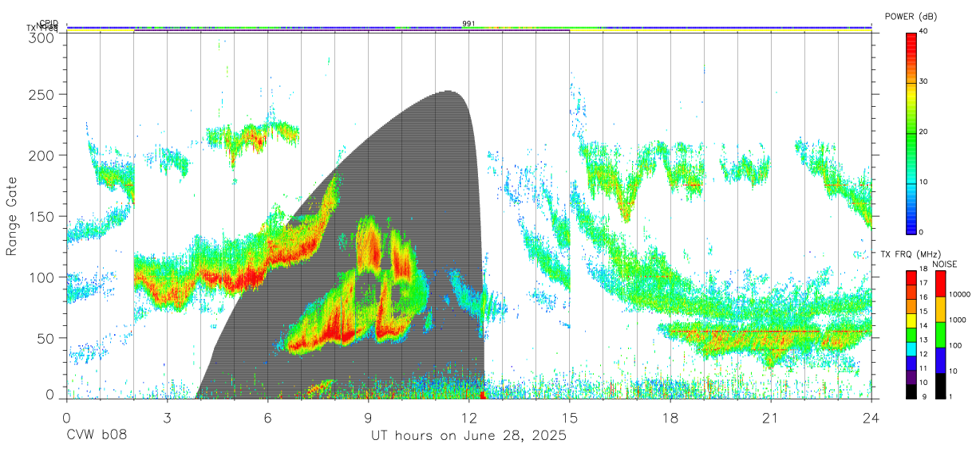Click the 'POWER (dB)' colorbar title
The image size is (980, 452).
coord(912,17)
